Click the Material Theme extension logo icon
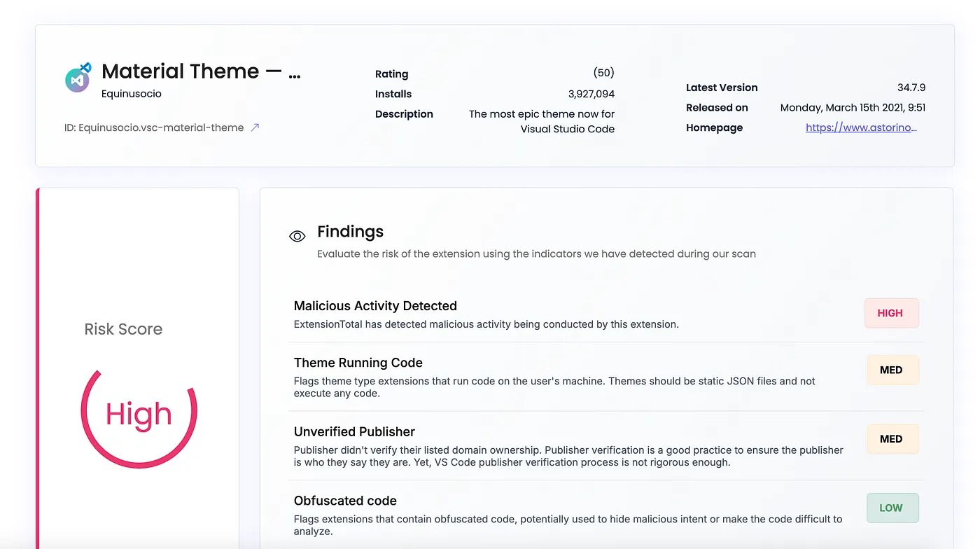This screenshot has width=980, height=549. click(78, 78)
